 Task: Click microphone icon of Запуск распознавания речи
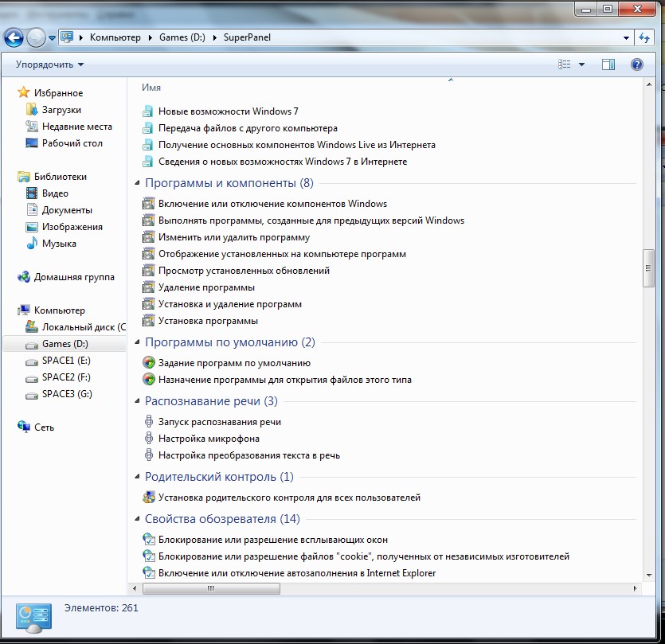tap(149, 421)
